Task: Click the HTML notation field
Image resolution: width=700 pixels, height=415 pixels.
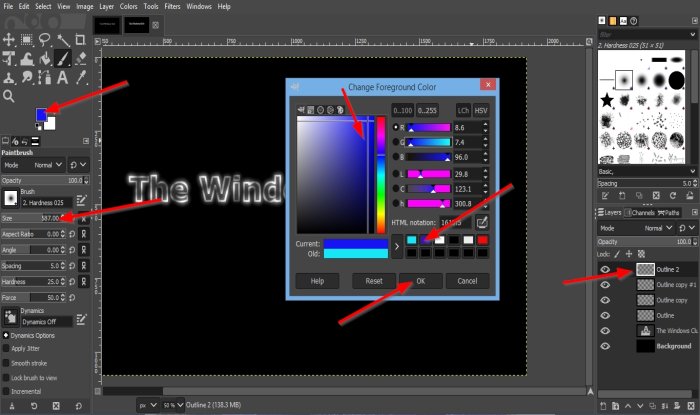Action: click(x=455, y=222)
